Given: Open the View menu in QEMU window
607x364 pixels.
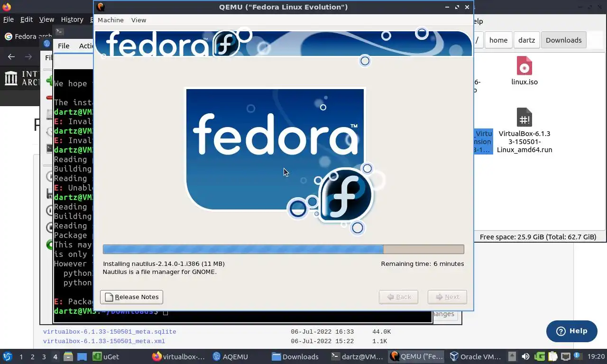Looking at the screenshot, I should pyautogui.click(x=138, y=20).
